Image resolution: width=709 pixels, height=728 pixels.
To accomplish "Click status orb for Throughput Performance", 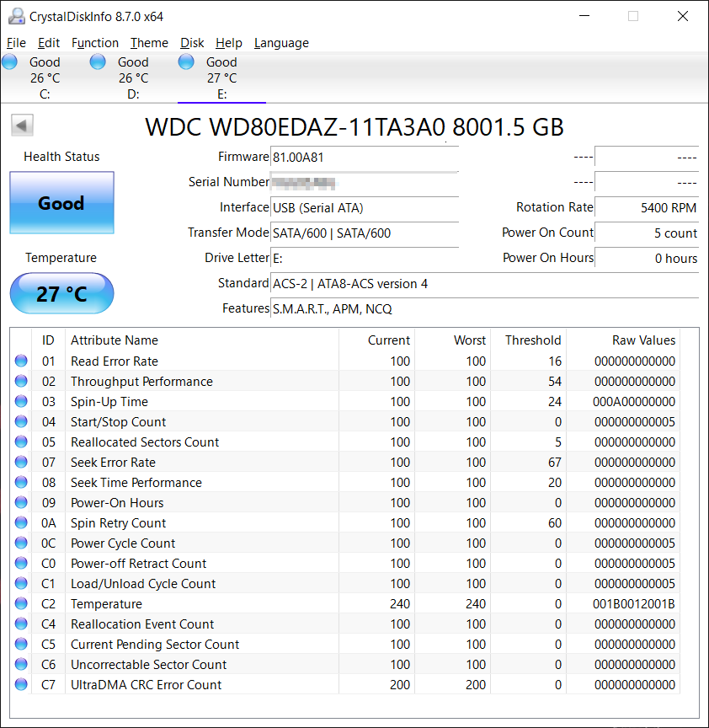I will pyautogui.click(x=21, y=381).
